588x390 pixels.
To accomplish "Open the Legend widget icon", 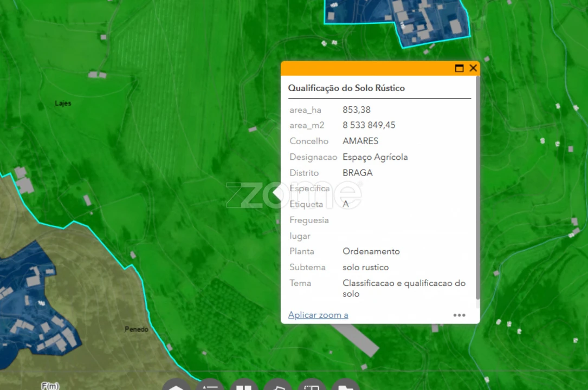I will 211,386.
